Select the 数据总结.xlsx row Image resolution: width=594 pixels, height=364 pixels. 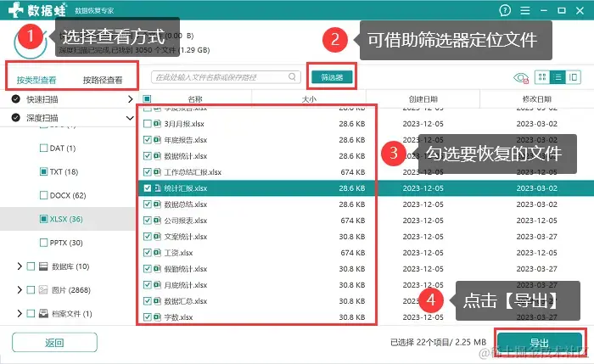tap(365, 204)
